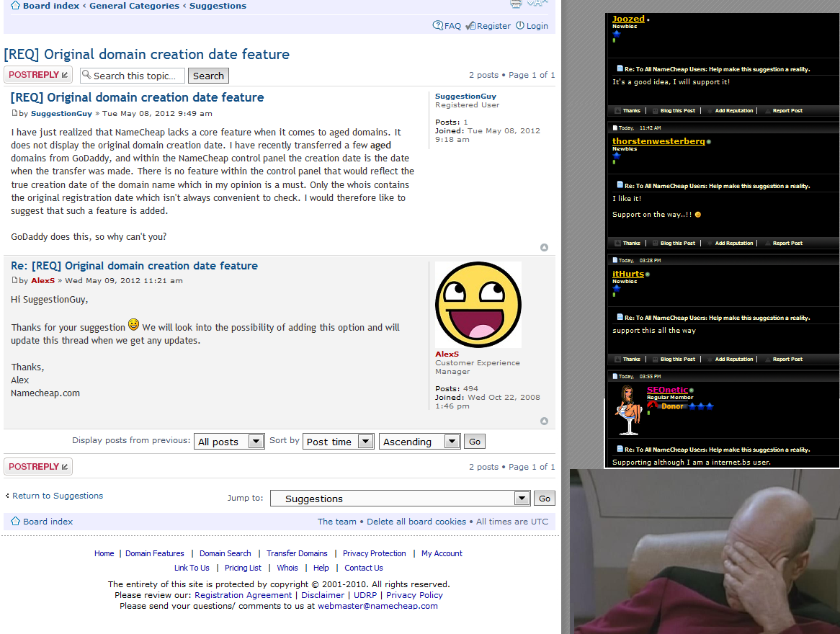Open General Categories breadcrumb
Screen dimensions: 840x634
tap(135, 5)
